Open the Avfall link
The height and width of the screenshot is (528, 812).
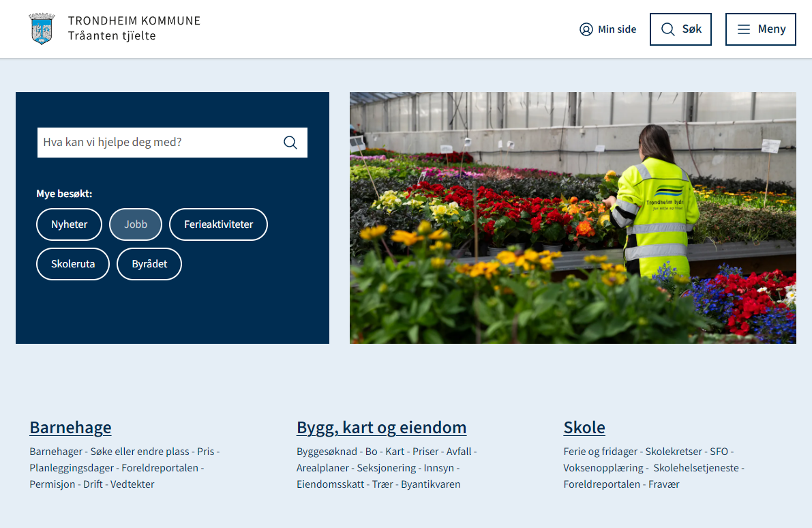[459, 452]
